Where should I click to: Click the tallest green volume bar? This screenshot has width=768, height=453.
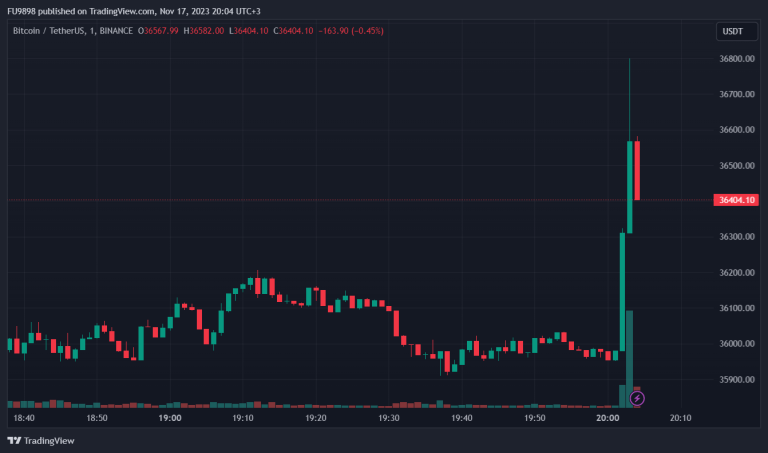630,358
